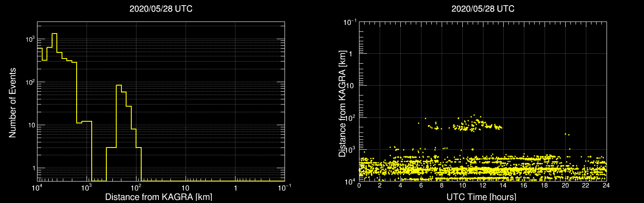Click the 10^3 tick on histogram distance axis
The height and width of the screenshot is (203, 644).
coord(87,188)
